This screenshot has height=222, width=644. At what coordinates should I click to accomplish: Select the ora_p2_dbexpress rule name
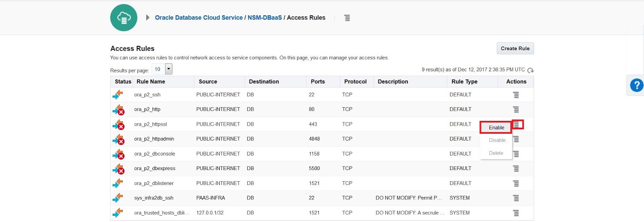click(x=155, y=168)
